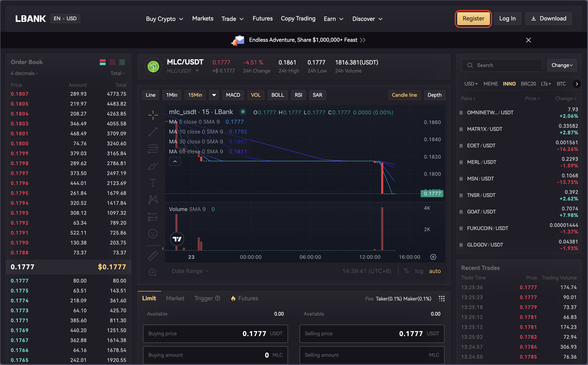
Task: Switch chart to Line mode
Action: pos(151,95)
